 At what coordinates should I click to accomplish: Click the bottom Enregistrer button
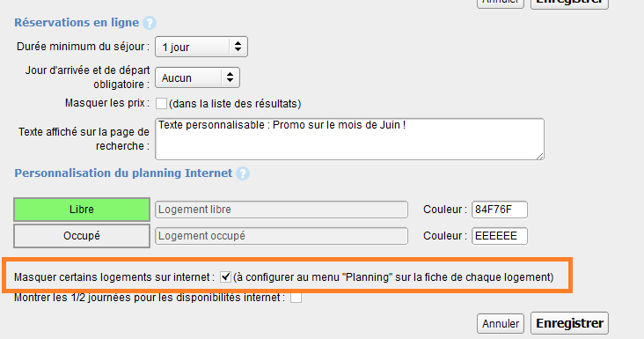pos(570,323)
